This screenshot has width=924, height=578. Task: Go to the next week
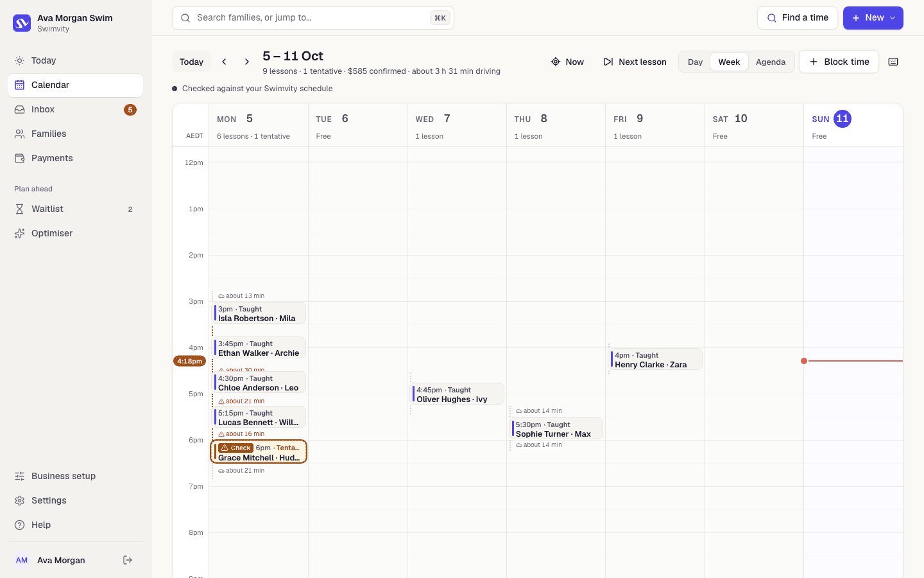pyautogui.click(x=247, y=62)
